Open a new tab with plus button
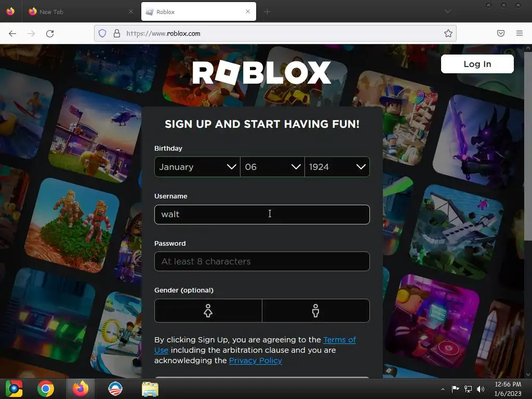The width and height of the screenshot is (532, 399). (267, 12)
